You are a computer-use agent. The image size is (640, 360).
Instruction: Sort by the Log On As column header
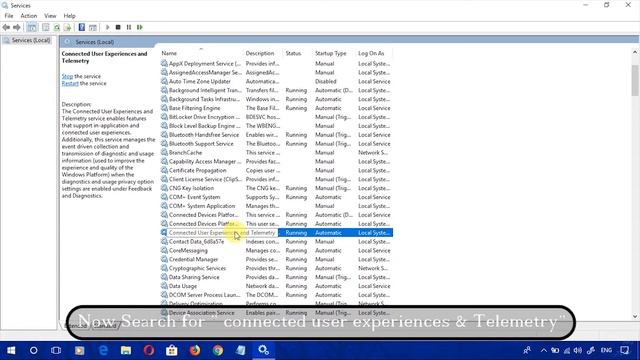(371, 53)
